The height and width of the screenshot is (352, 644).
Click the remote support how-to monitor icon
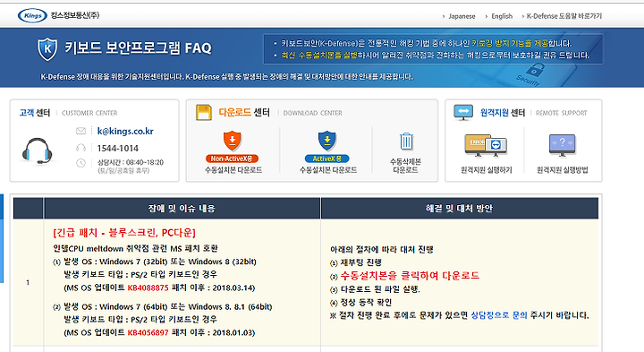(x=563, y=146)
